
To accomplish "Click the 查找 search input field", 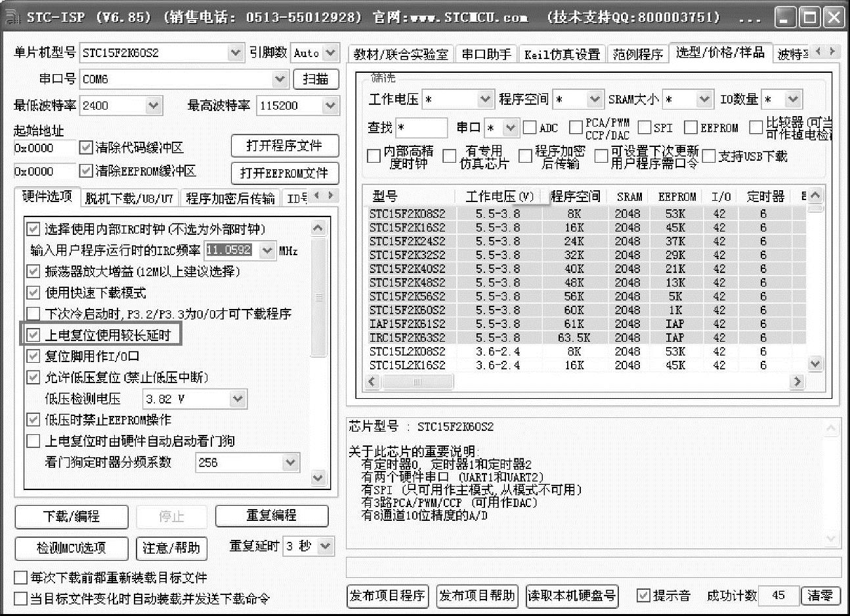I will pos(421,127).
